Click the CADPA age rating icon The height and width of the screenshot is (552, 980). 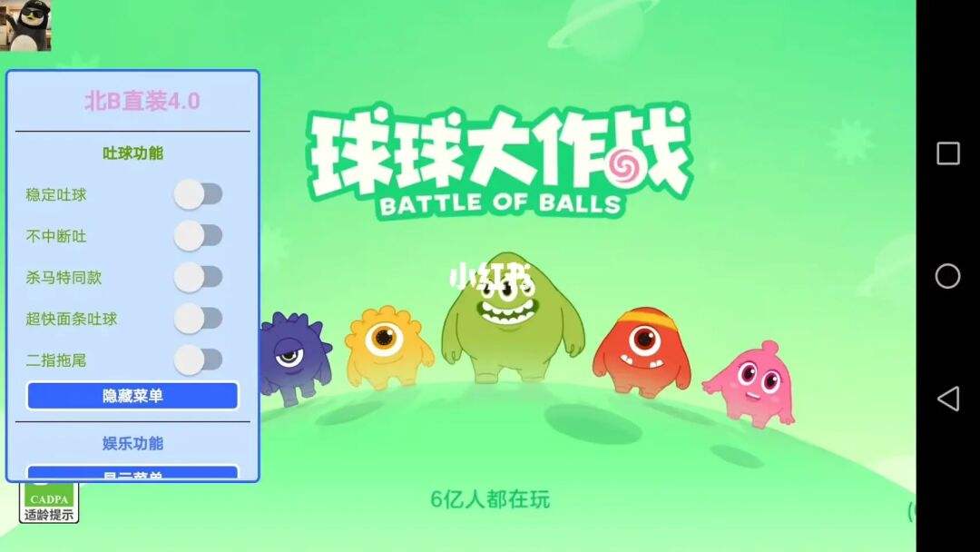(x=49, y=503)
